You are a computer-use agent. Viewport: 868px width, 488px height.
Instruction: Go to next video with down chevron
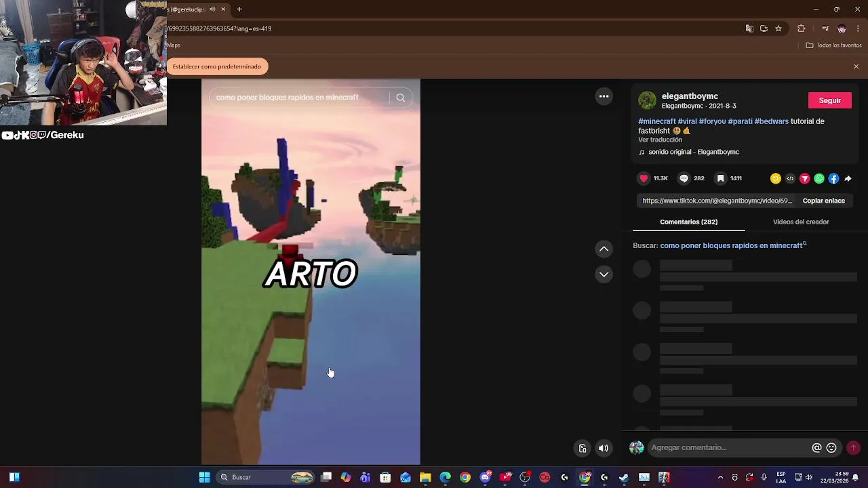point(604,274)
